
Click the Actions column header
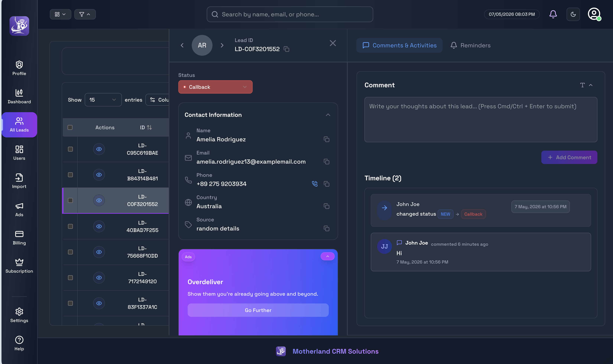point(105,128)
